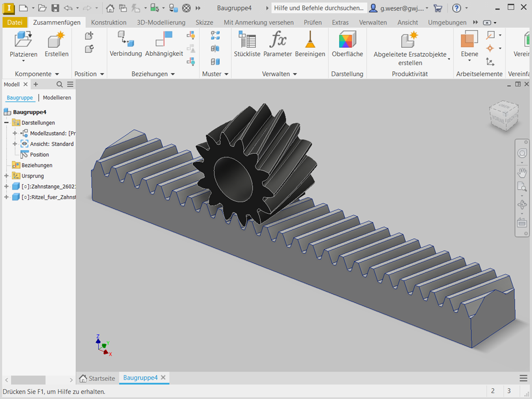This screenshot has height=399, width=532.
Task: Open the Parameter fx dialog
Action: (x=278, y=40)
